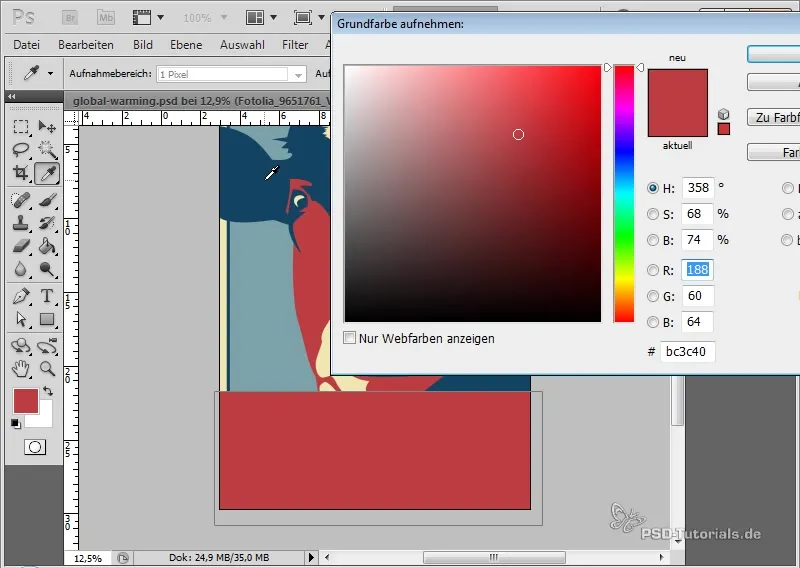The height and width of the screenshot is (568, 800).
Task: Open the arrange documents dropdown
Action: pos(273,18)
